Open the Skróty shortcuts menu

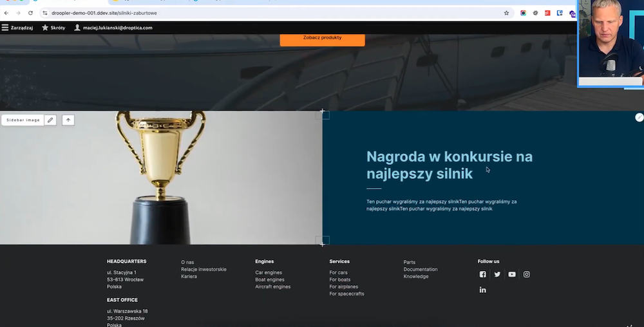pyautogui.click(x=54, y=28)
